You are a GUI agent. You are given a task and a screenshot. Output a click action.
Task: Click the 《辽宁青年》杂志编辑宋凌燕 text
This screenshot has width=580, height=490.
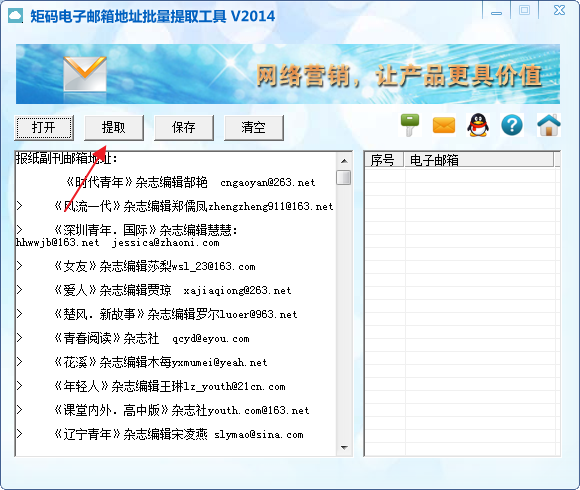[130, 435]
